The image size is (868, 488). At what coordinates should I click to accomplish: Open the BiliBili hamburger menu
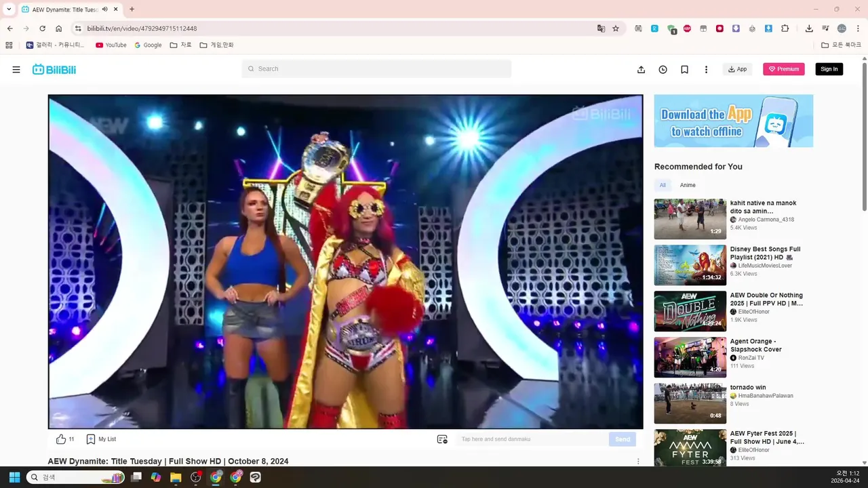click(x=16, y=69)
